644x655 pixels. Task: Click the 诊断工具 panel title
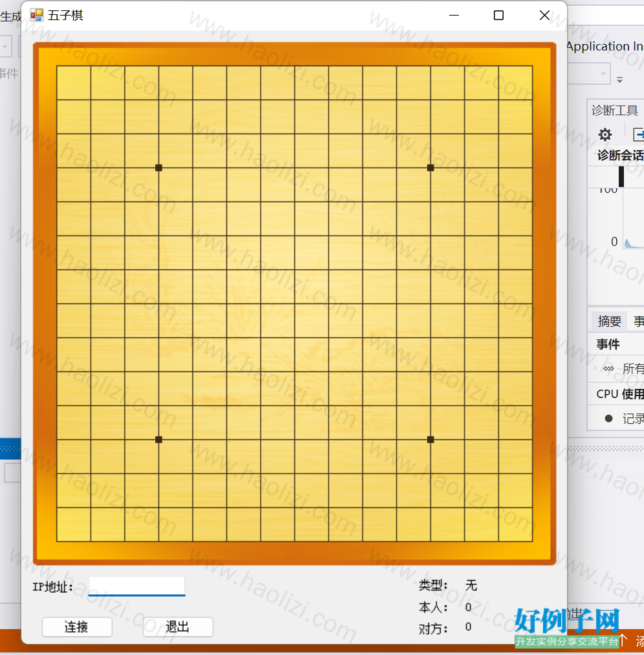615,111
